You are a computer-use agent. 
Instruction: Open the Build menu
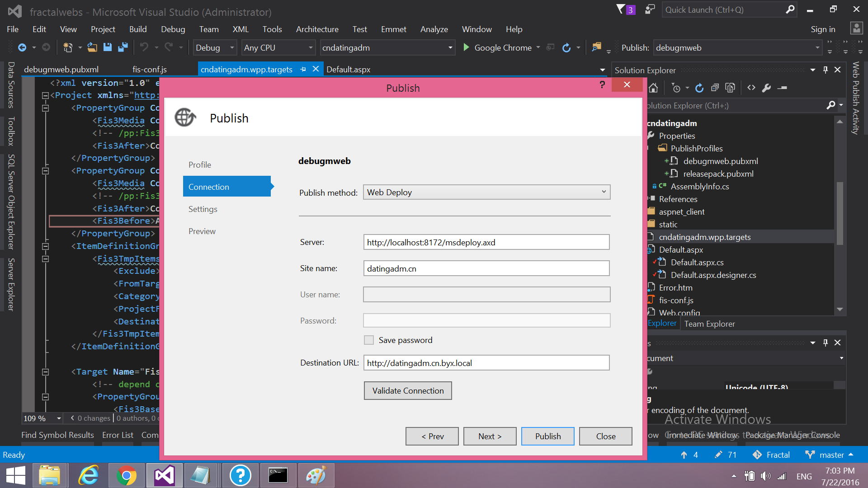pyautogui.click(x=138, y=29)
